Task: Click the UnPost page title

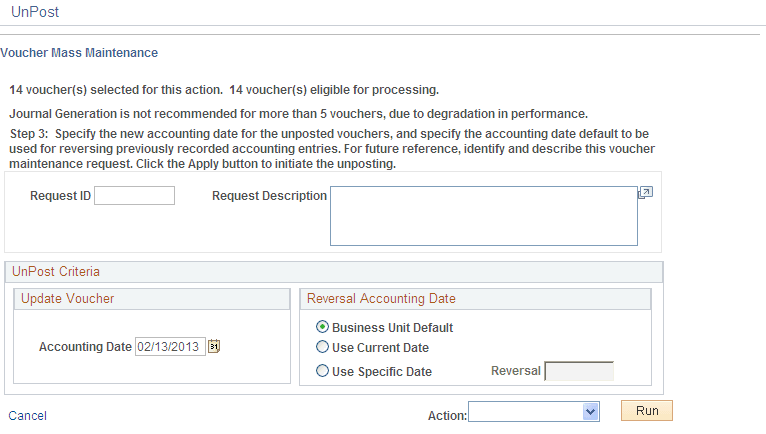Action: tap(32, 12)
